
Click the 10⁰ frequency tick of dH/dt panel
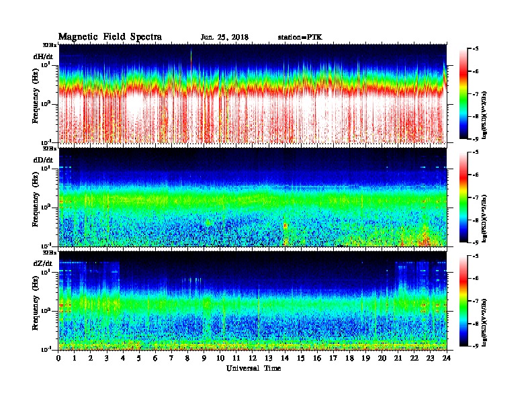point(46,104)
